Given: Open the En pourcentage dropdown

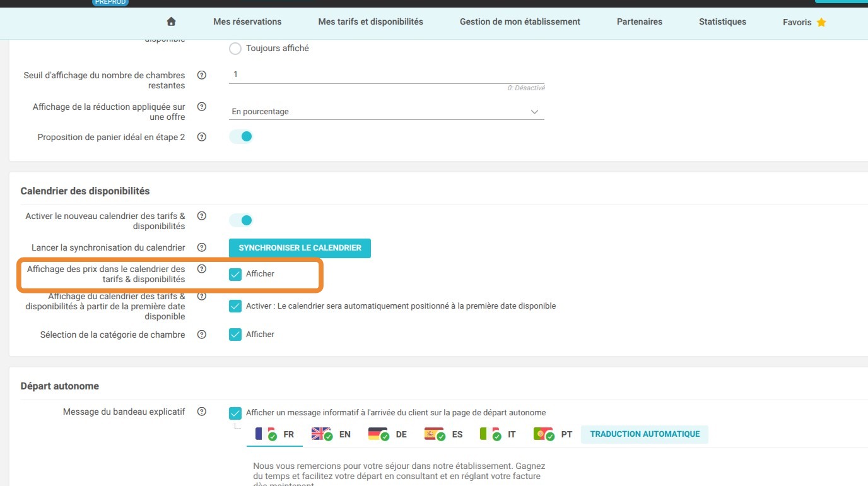Looking at the screenshot, I should (x=386, y=112).
